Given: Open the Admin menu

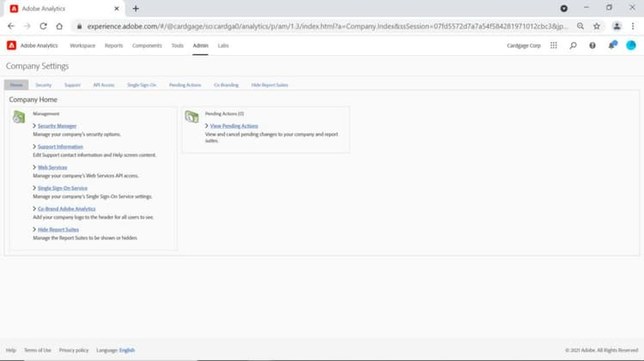Looking at the screenshot, I should pos(200,45).
